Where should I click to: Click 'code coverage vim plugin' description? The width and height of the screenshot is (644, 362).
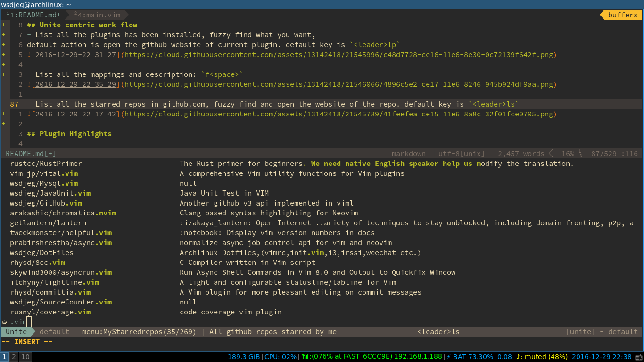tap(231, 312)
